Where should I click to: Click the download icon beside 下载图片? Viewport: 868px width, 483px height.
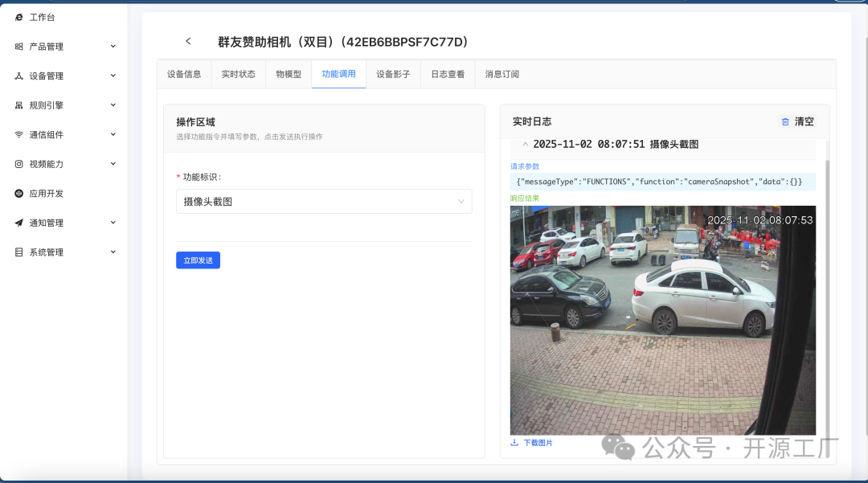[514, 442]
